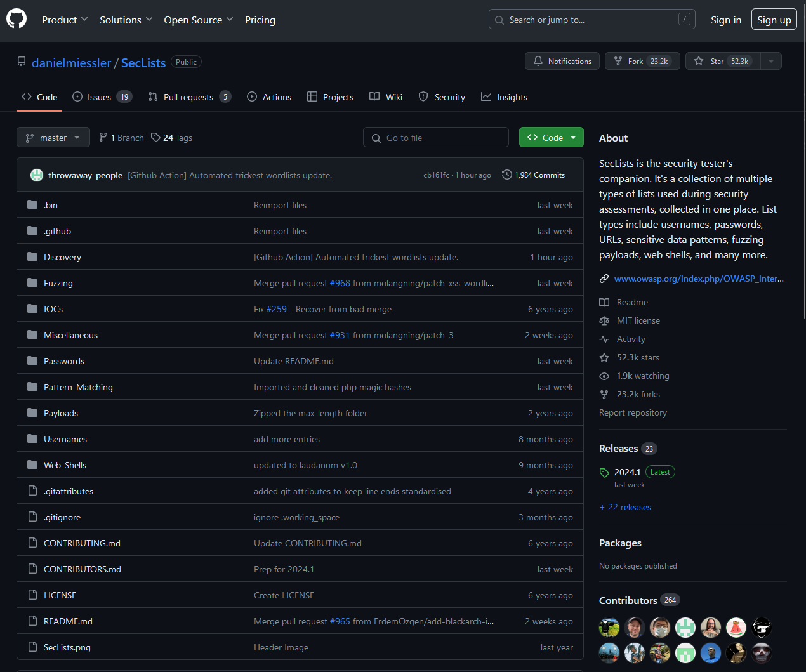Open commit hash cb161fc
This screenshot has width=806, height=672.
[436, 175]
